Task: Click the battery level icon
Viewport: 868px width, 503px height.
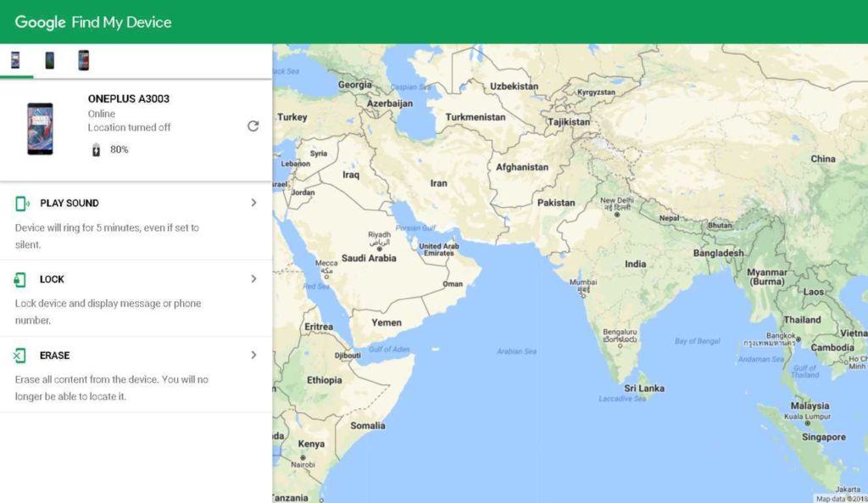Action: (x=96, y=150)
